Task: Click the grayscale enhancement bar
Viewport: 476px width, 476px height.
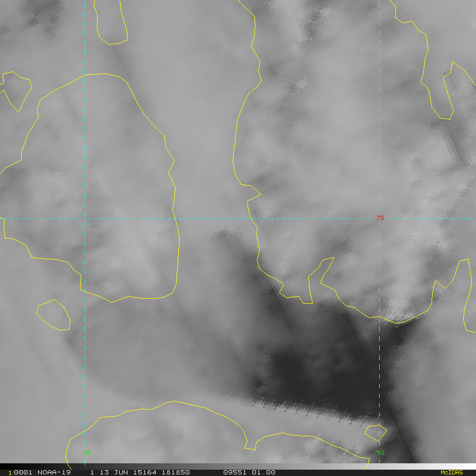Action: tap(238, 466)
